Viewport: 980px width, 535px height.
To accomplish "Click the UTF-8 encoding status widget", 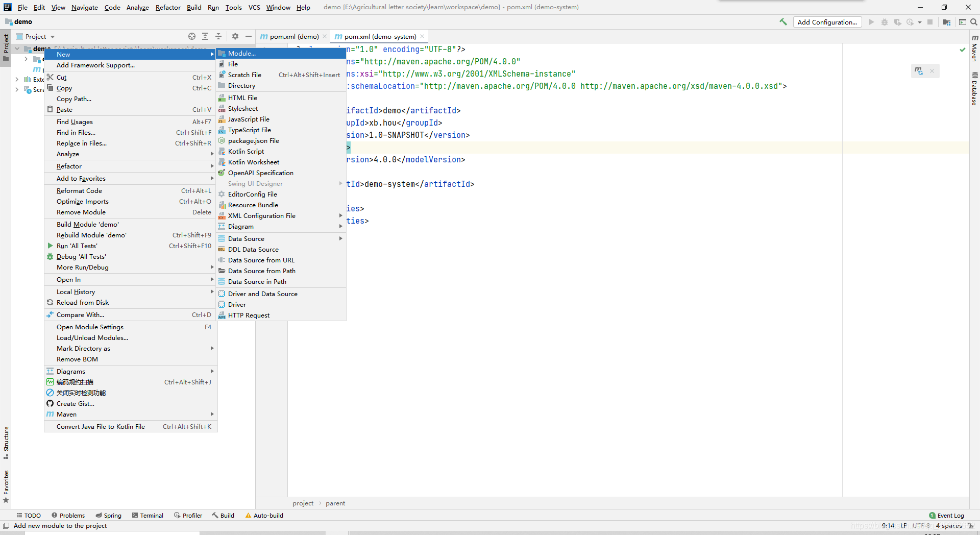I will pyautogui.click(x=921, y=525).
